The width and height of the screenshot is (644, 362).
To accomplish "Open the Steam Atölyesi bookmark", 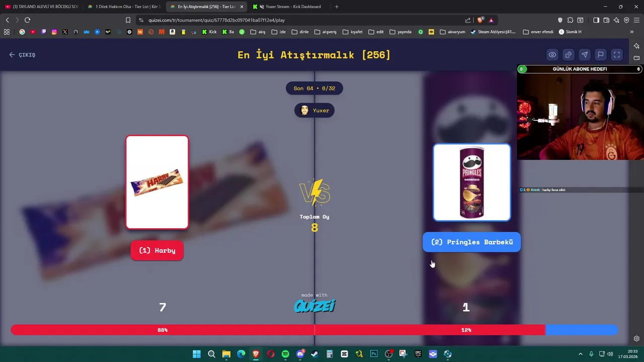I will tap(493, 32).
